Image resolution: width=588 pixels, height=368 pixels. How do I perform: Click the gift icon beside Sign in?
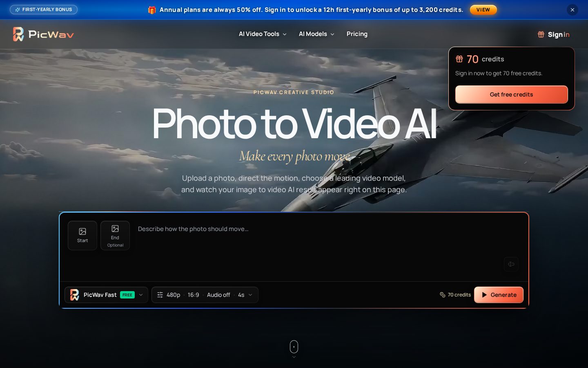[541, 34]
